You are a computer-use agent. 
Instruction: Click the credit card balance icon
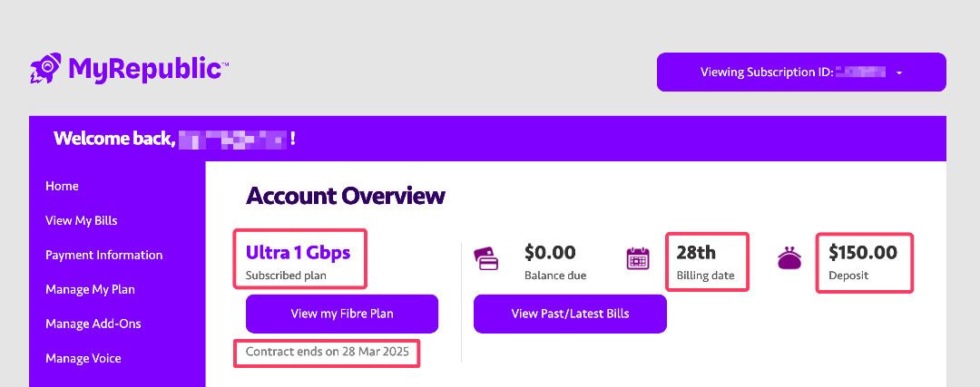click(x=486, y=259)
